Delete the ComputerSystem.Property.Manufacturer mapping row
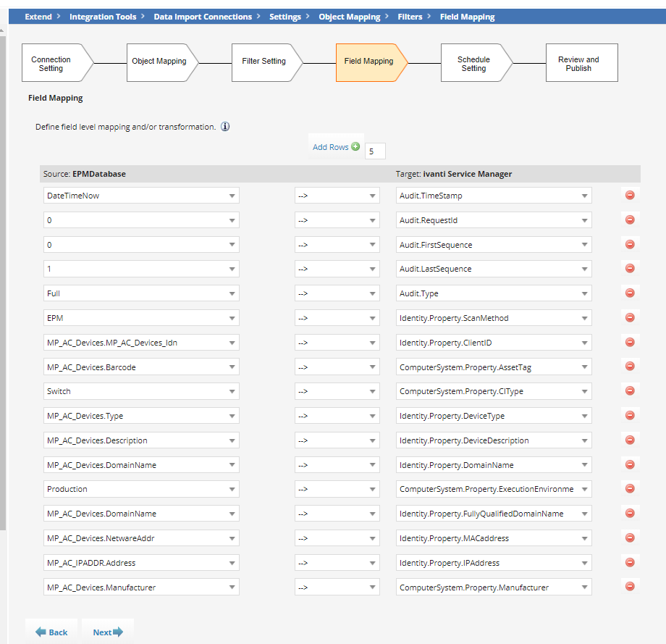Screen dimensions: 666x644 [x=629, y=587]
